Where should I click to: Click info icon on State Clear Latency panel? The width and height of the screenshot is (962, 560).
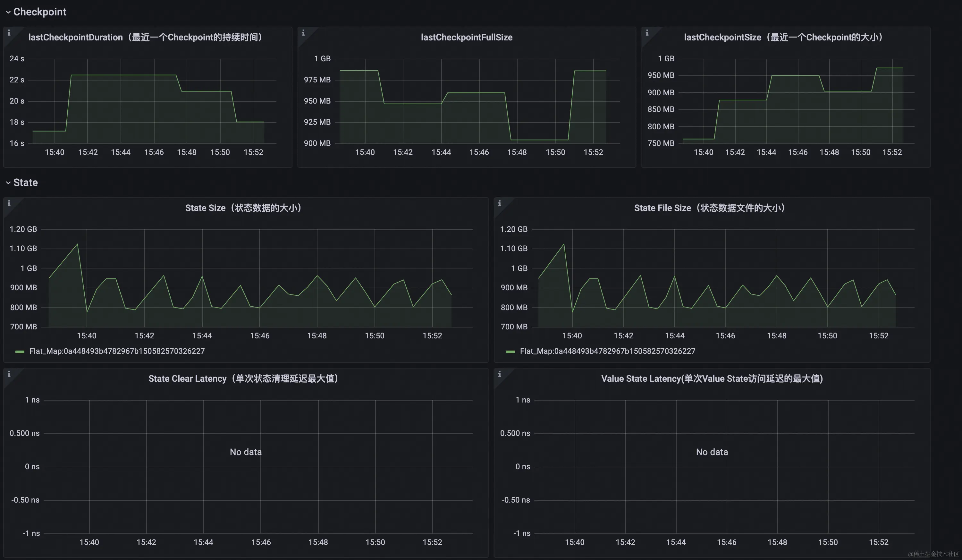click(x=9, y=374)
